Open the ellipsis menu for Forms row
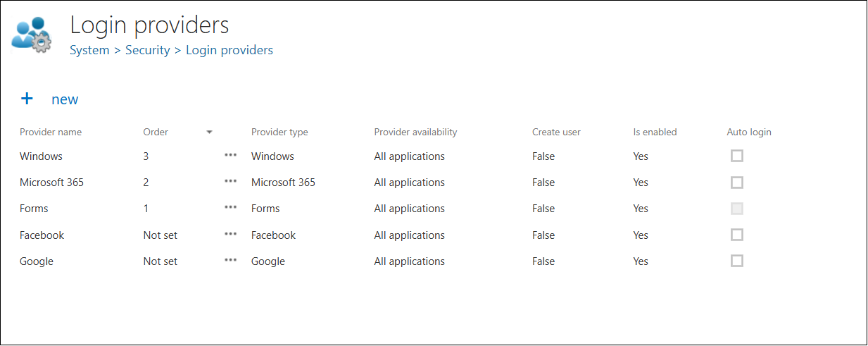The height and width of the screenshot is (346, 868). coord(230,208)
